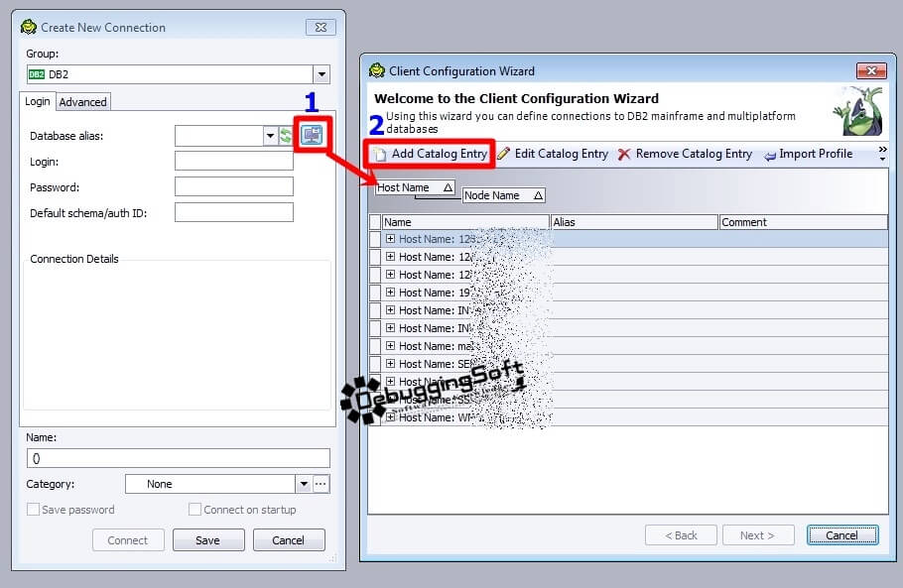The image size is (903, 588).
Task: Select the Login tab
Action: [37, 101]
